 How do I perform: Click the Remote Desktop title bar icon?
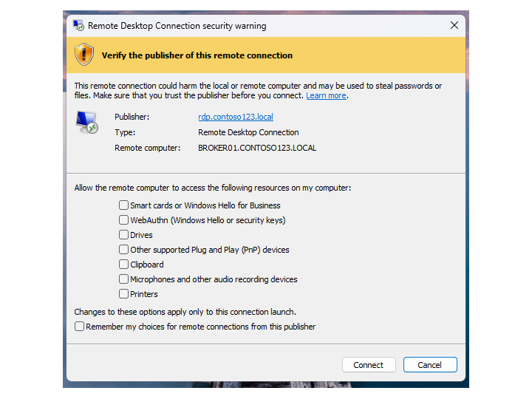click(78, 26)
